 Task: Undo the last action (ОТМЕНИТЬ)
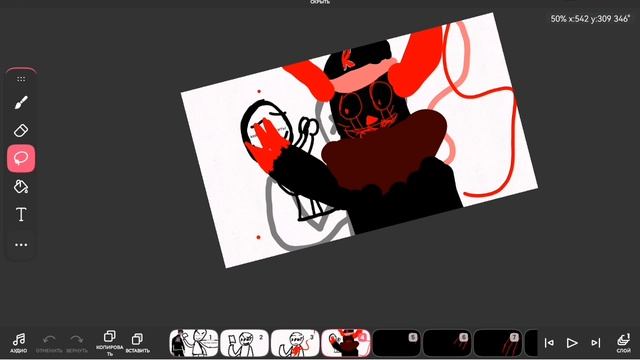pyautogui.click(x=49, y=344)
